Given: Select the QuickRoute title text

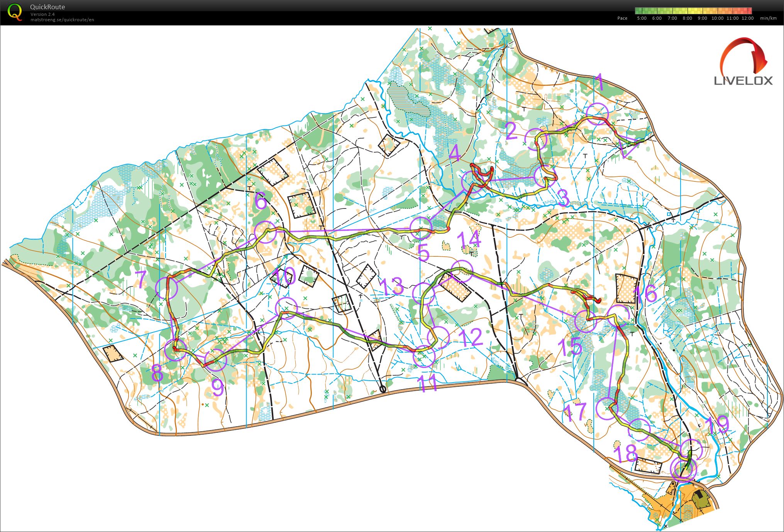Looking at the screenshot, I should (x=47, y=7).
